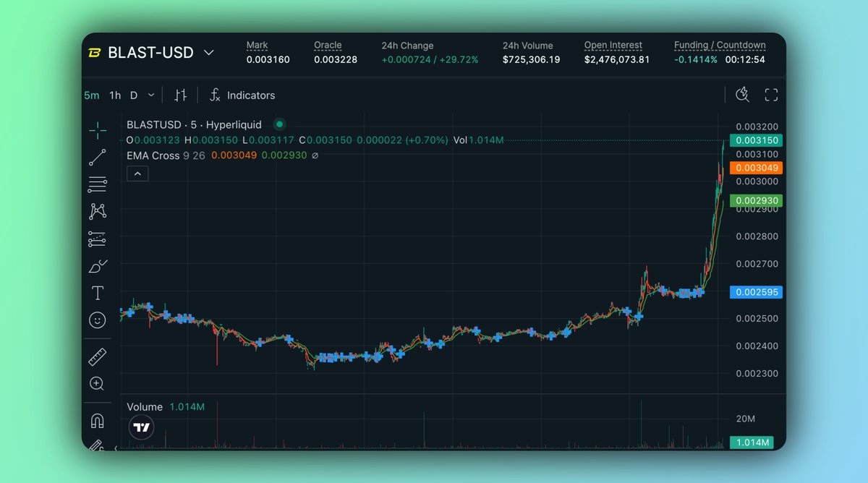
Task: Click the 20M volume axis tick
Action: point(746,419)
